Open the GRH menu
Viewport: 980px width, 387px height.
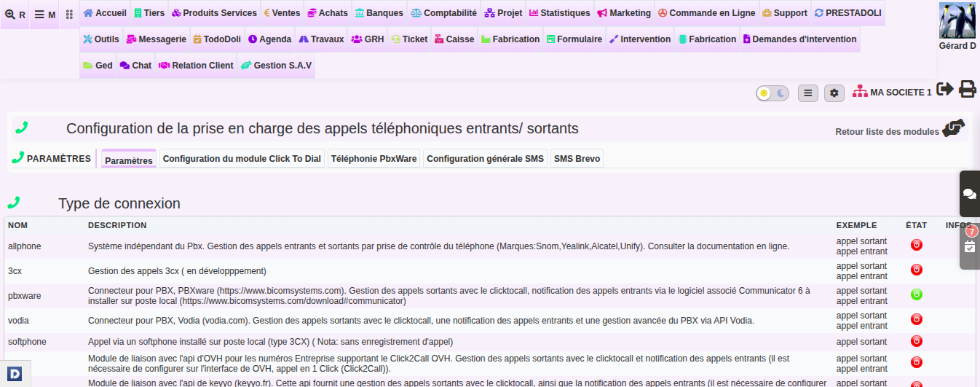[368, 39]
